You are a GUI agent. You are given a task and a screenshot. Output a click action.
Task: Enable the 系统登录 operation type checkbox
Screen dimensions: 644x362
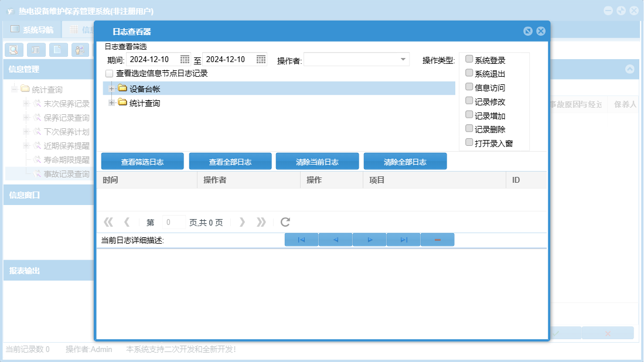(x=469, y=59)
